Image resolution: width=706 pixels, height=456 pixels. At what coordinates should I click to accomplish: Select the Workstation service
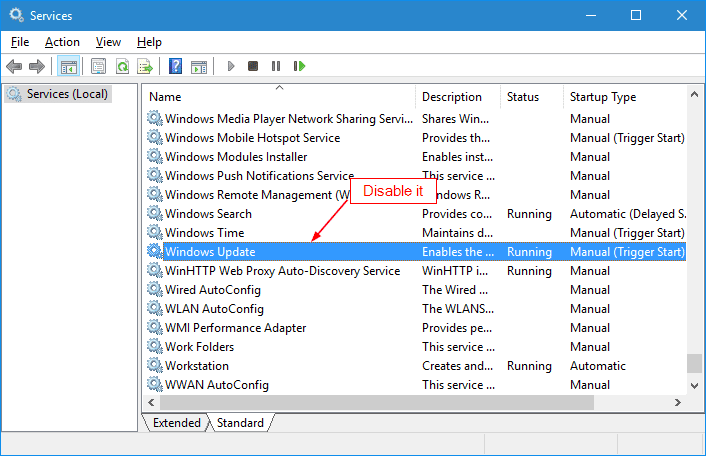pos(416,366)
